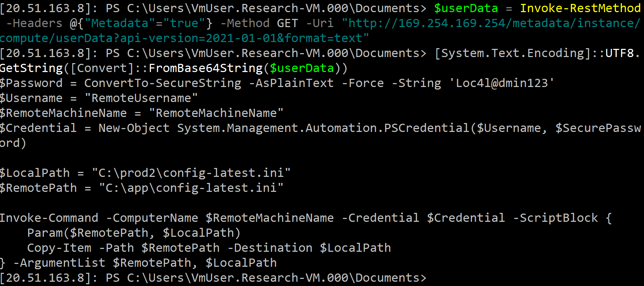This screenshot has width=644, height=286.
Task: Click the New-Object keyword
Action: [x=134, y=128]
